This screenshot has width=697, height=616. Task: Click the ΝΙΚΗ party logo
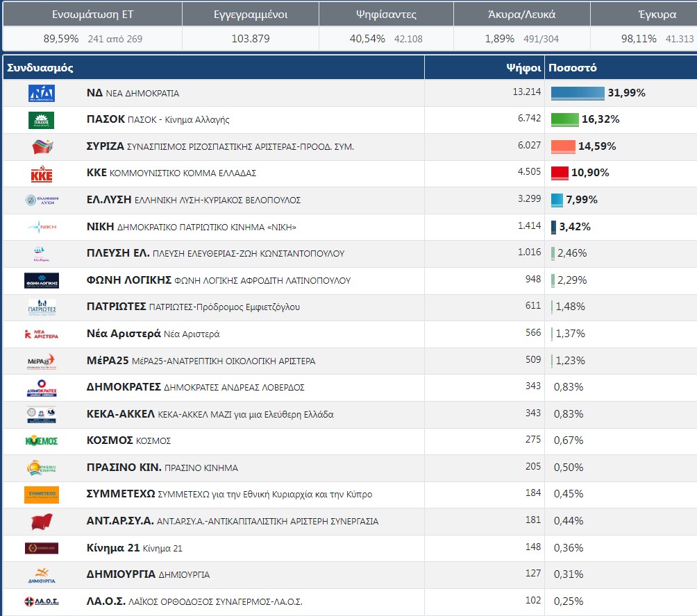(x=41, y=227)
